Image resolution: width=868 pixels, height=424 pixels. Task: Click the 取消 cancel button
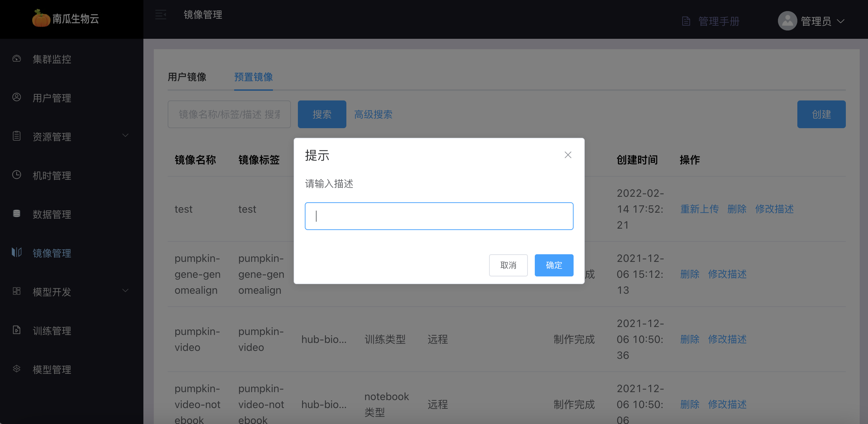508,265
